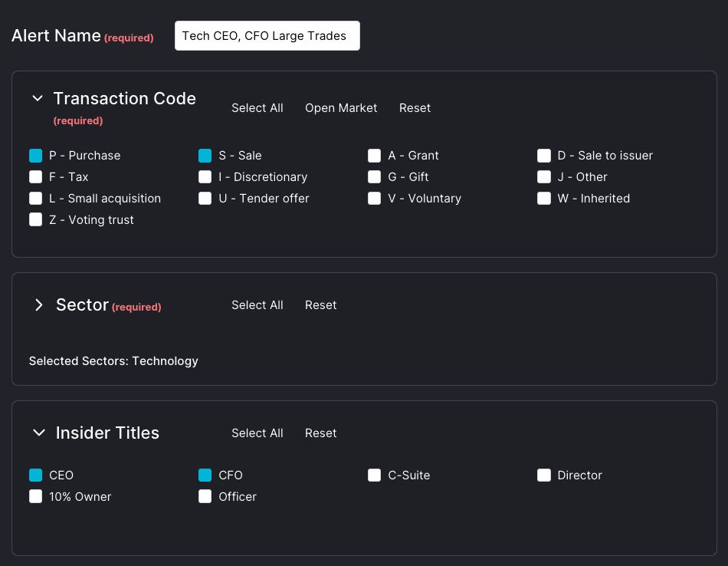Check the Officer checkbox
The height and width of the screenshot is (566, 728).
[205, 497]
